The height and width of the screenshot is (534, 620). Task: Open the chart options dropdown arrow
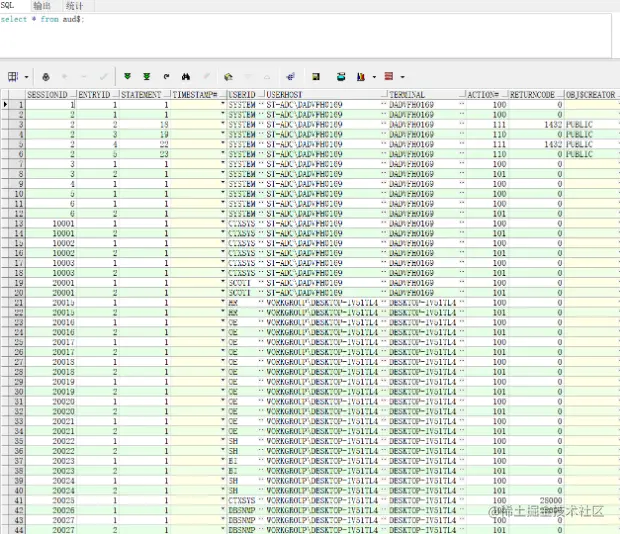coord(374,77)
